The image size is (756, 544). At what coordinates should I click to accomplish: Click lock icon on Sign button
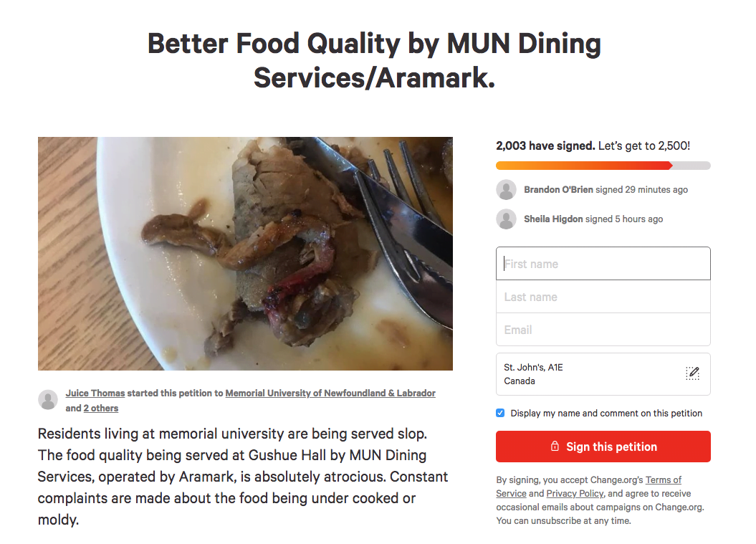[555, 447]
